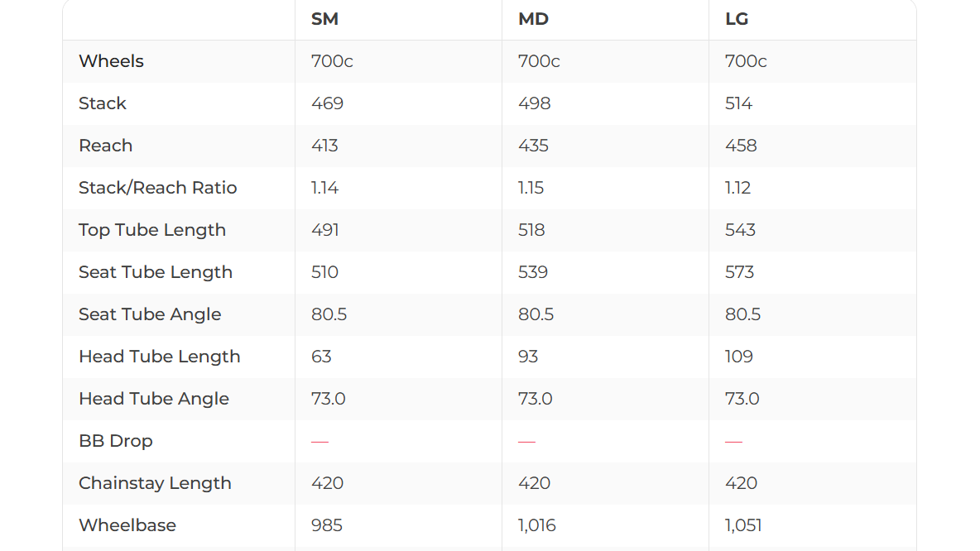Screen dimensions: 980x551
Task: Click the Stack/Reach Ratio row label
Action: [157, 188]
